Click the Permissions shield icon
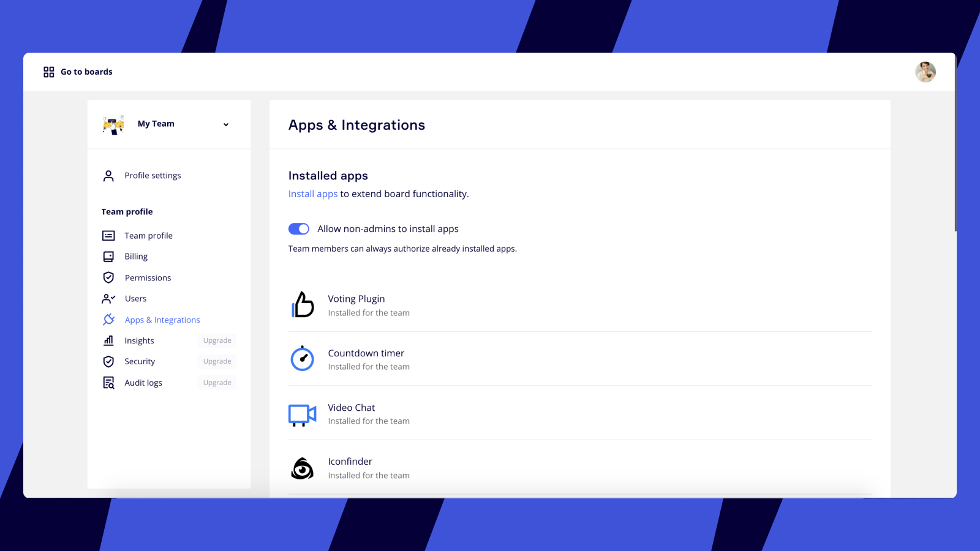980x551 pixels. click(108, 277)
